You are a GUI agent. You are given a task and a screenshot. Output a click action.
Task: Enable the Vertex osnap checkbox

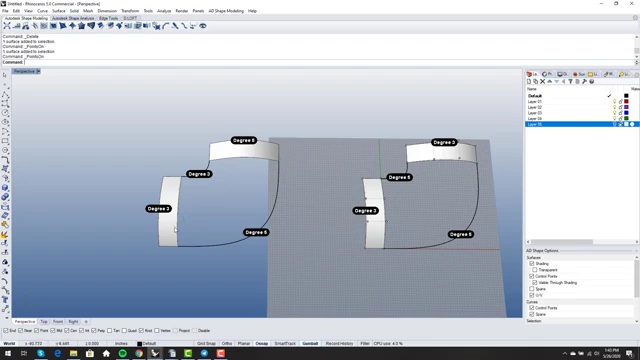(157, 331)
